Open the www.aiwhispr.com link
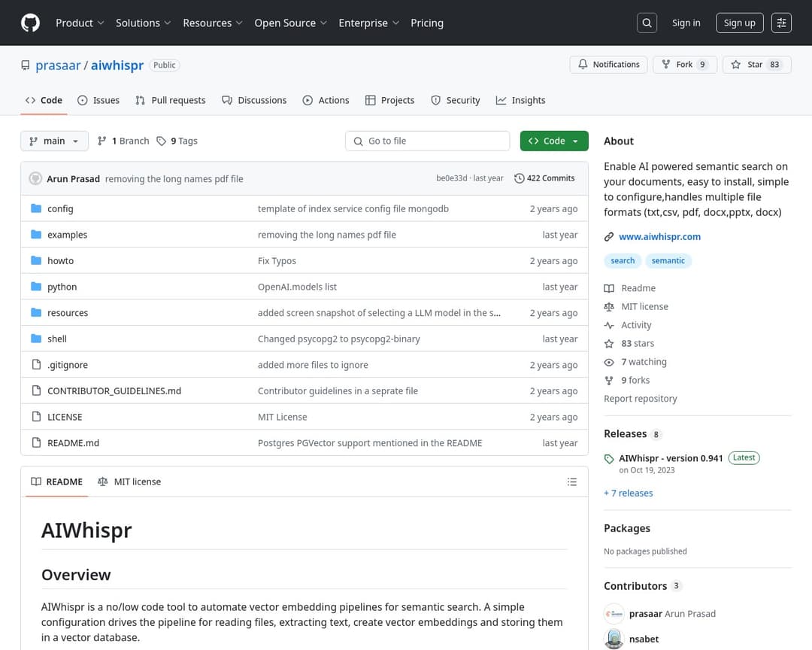This screenshot has width=812, height=650. point(659,237)
